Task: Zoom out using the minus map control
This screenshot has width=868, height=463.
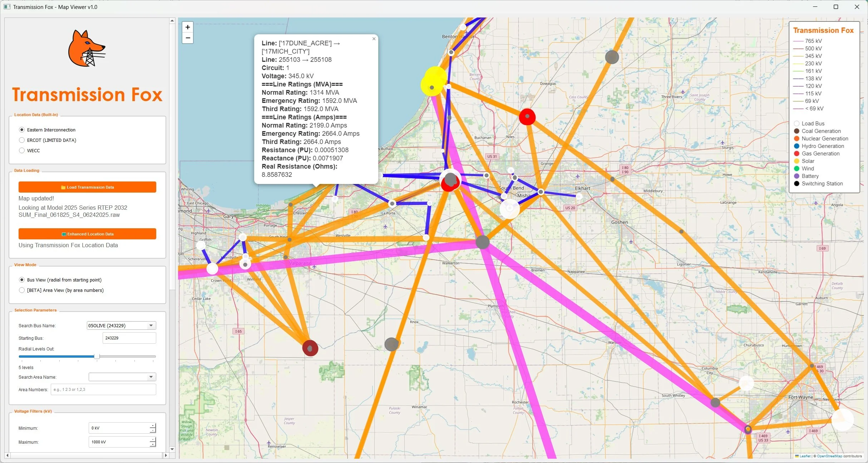Action: (x=187, y=38)
